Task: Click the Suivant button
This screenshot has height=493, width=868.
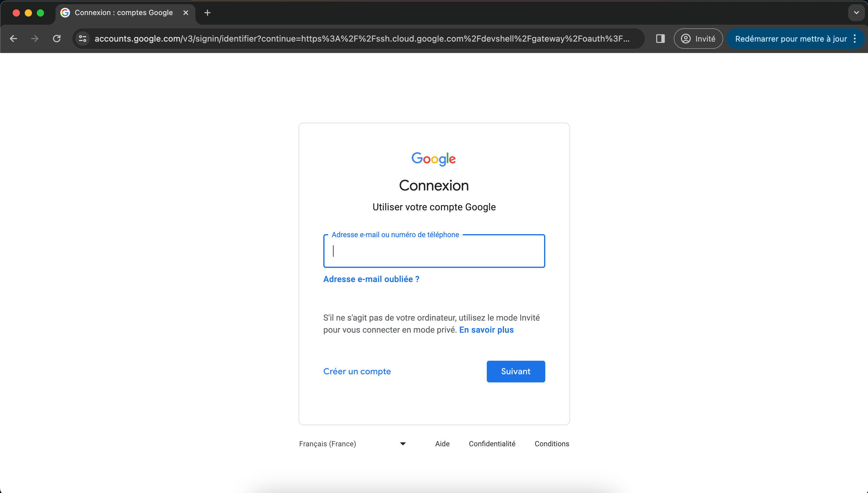Action: coord(516,372)
